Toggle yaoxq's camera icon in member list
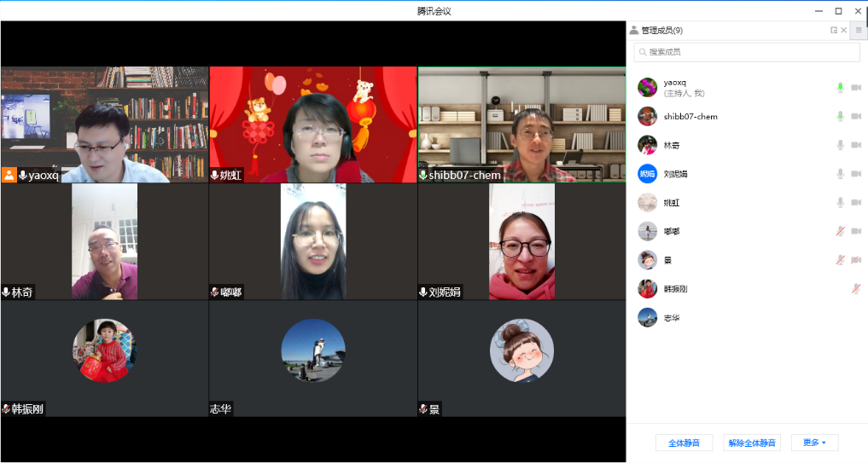The image size is (868, 463). 856,88
